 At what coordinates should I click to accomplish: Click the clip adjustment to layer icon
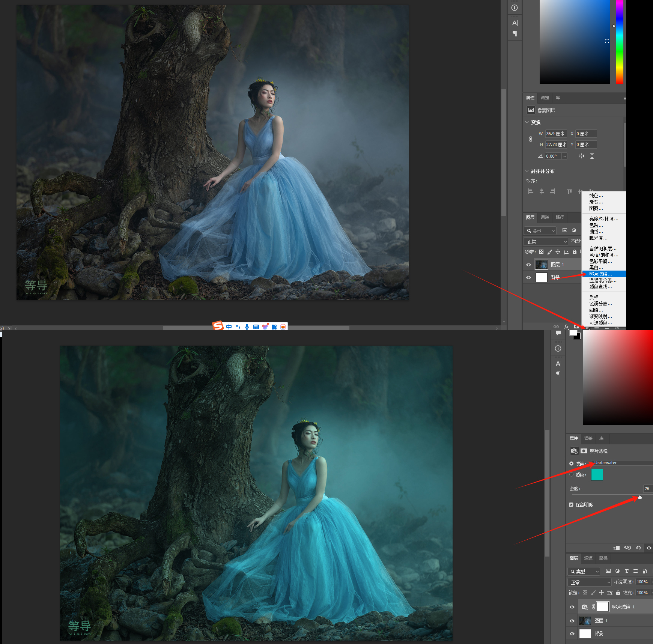tap(616, 548)
